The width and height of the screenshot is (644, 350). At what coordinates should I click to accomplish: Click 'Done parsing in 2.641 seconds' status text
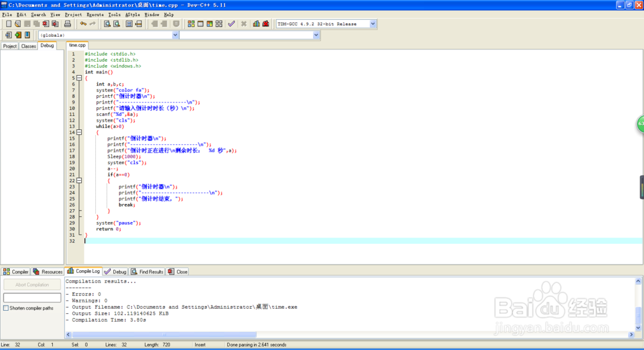(x=257, y=345)
